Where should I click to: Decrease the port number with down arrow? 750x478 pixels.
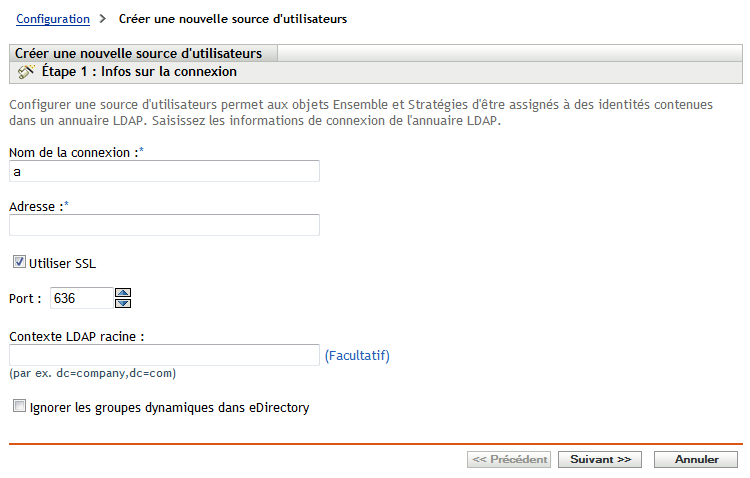[x=124, y=302]
